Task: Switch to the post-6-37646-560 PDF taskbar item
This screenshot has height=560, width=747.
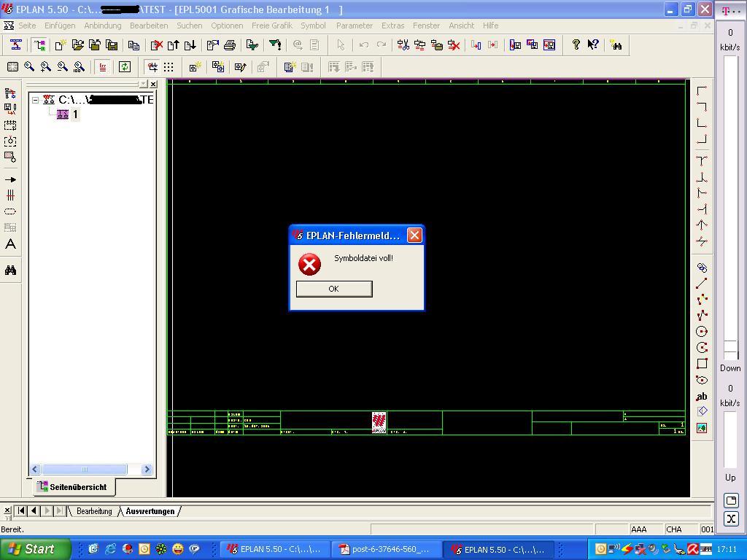Action: pos(385,550)
